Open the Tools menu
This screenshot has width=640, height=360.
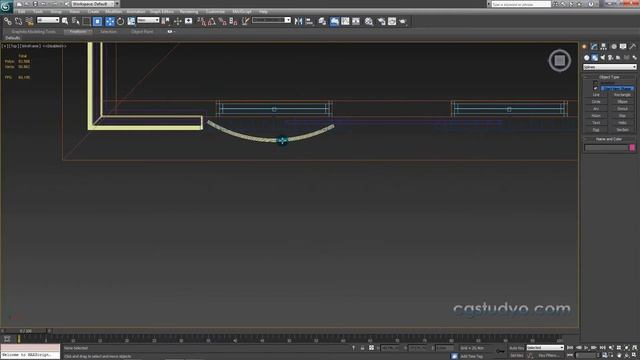(38, 12)
